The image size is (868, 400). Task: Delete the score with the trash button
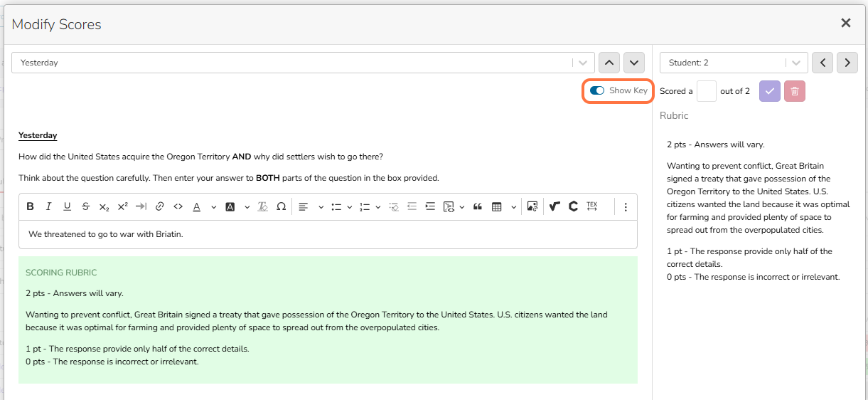pos(795,91)
